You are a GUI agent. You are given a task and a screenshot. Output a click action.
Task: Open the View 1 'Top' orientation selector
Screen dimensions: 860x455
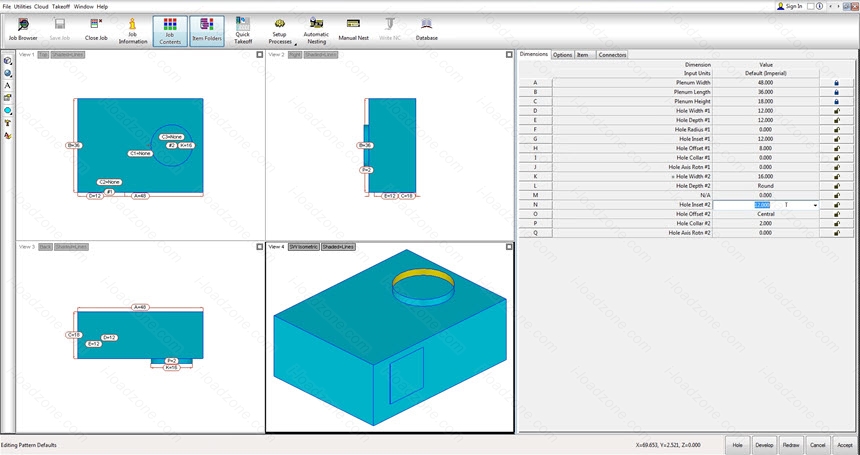43,55
